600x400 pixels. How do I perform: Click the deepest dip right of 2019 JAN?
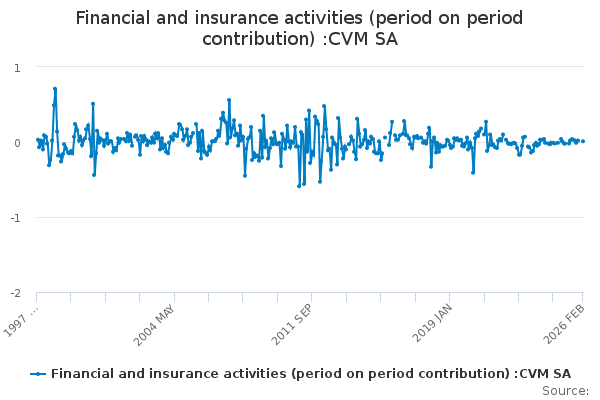tap(473, 172)
